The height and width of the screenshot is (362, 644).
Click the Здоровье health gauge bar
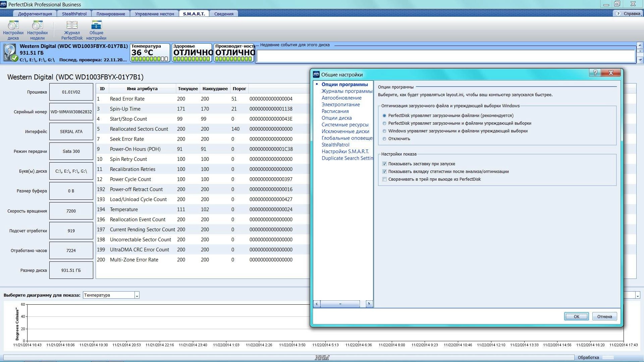coord(192,59)
